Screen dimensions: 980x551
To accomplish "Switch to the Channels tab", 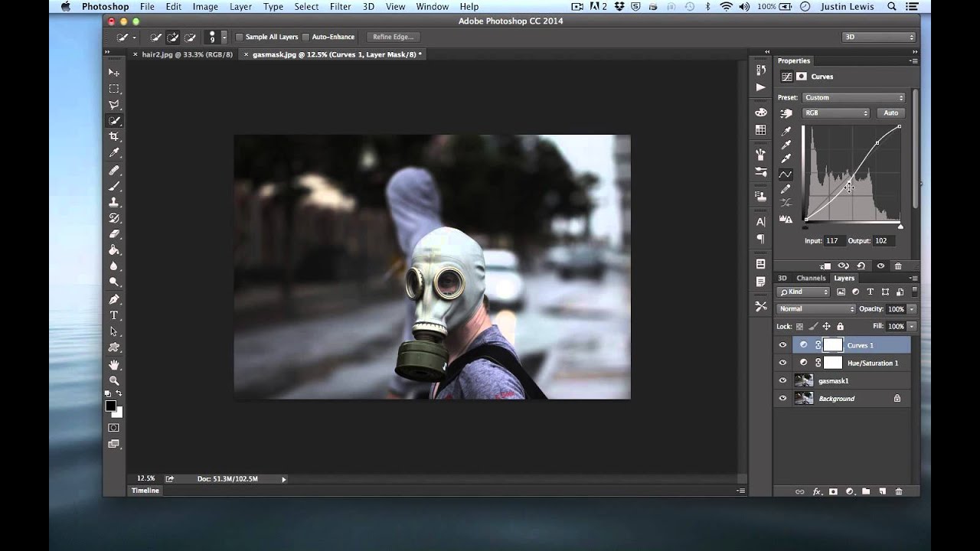I will pyautogui.click(x=811, y=278).
